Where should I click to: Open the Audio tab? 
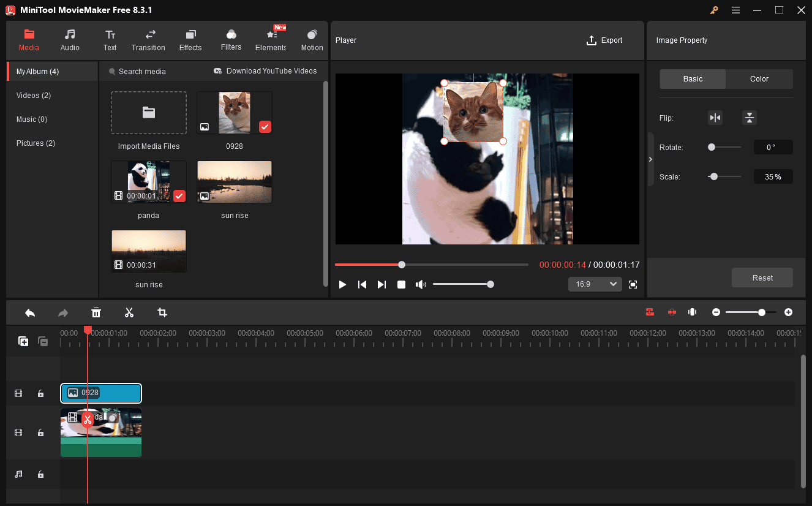tap(70, 40)
